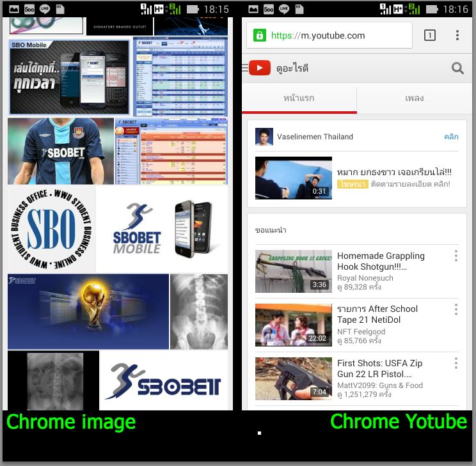
Task: Tap gallery notification icon in left status bar
Action: 14,9
